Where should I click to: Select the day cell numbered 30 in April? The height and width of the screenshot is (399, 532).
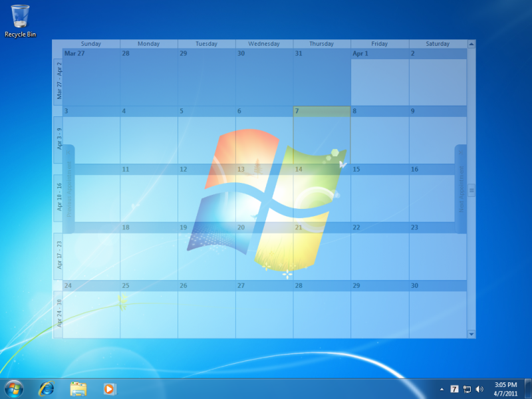tap(438, 309)
